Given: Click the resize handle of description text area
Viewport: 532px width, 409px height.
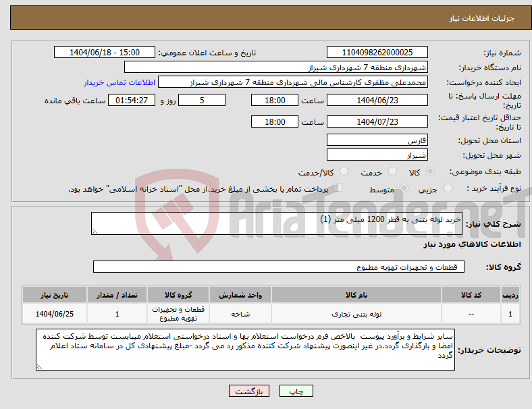Looking at the screenshot, I should click(x=95, y=231).
